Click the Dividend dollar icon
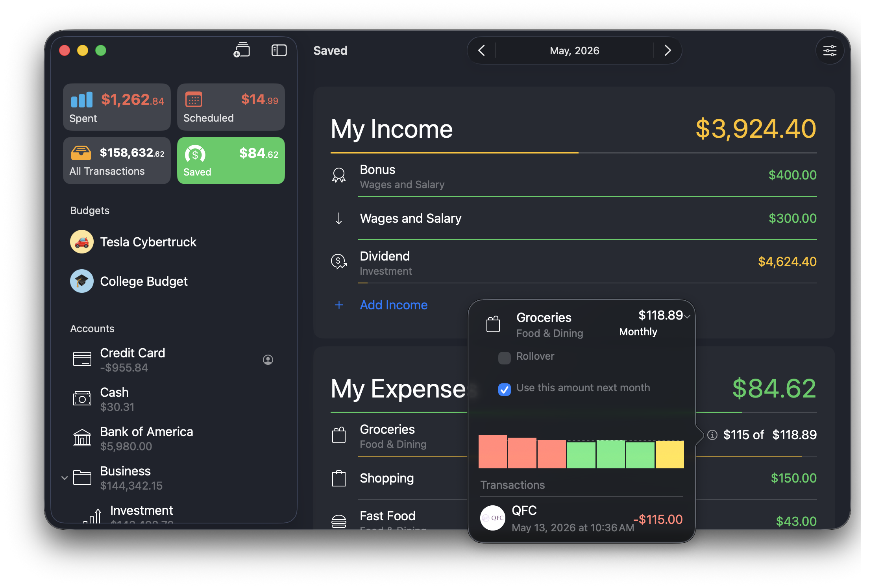Viewport: 895px width, 588px height. 339,261
